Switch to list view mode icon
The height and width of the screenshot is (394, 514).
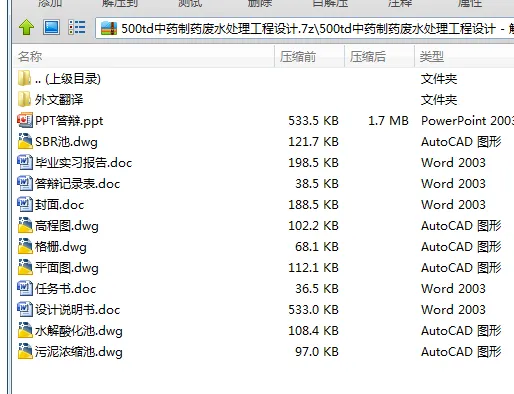(x=77, y=27)
